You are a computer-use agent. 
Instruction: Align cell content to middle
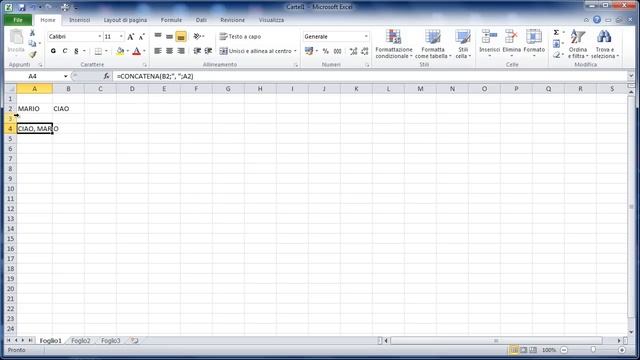click(x=169, y=36)
